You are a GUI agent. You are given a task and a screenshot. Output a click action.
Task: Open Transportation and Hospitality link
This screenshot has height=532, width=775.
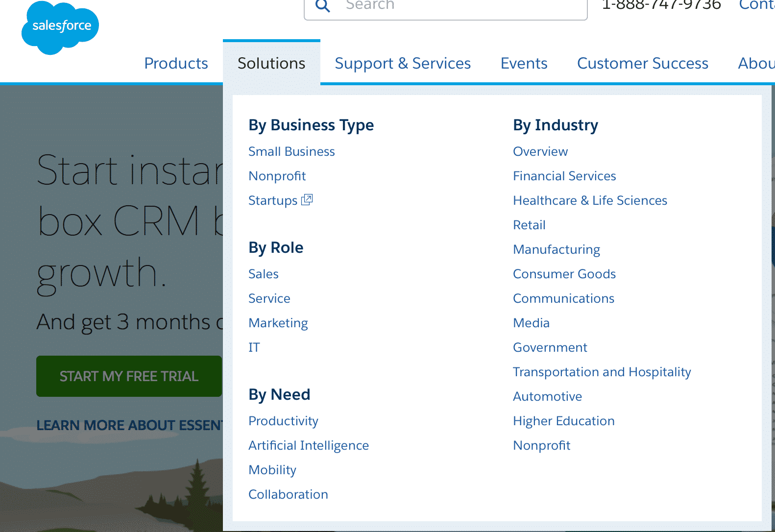tap(602, 372)
